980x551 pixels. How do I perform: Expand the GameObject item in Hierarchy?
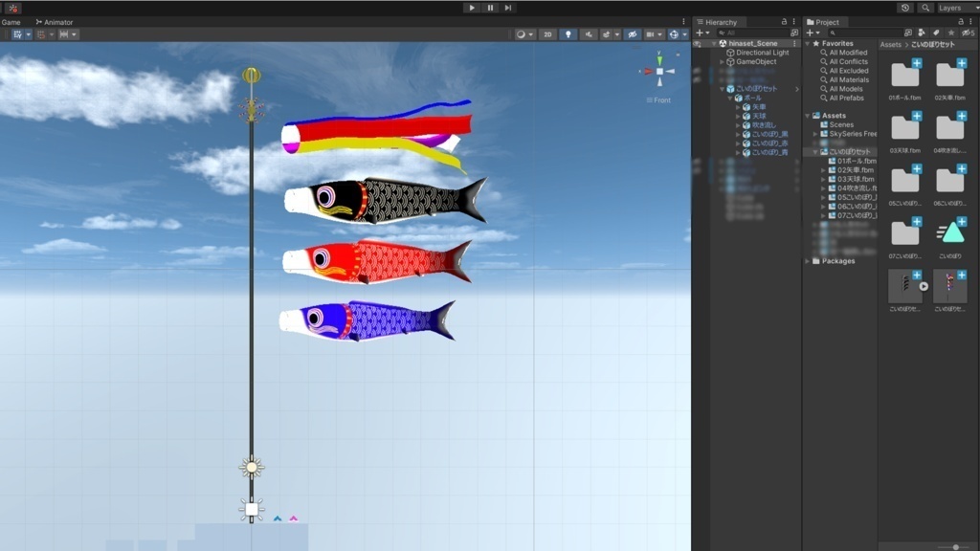[x=721, y=61]
